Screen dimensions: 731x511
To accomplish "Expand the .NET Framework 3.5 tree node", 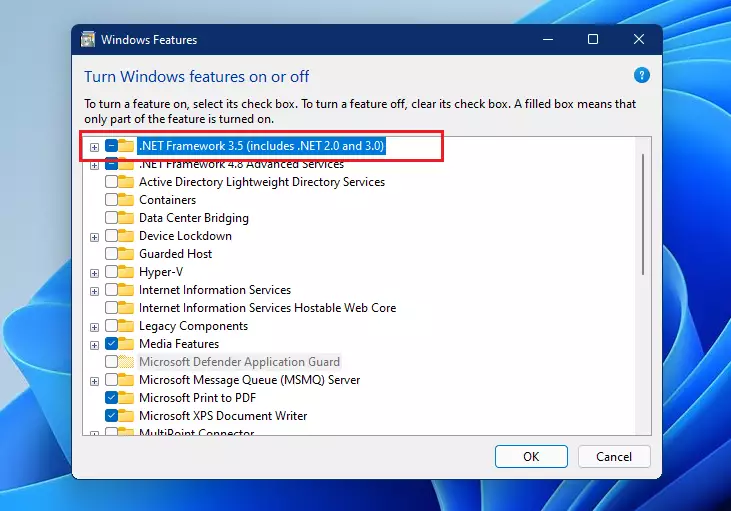I will 94,147.
